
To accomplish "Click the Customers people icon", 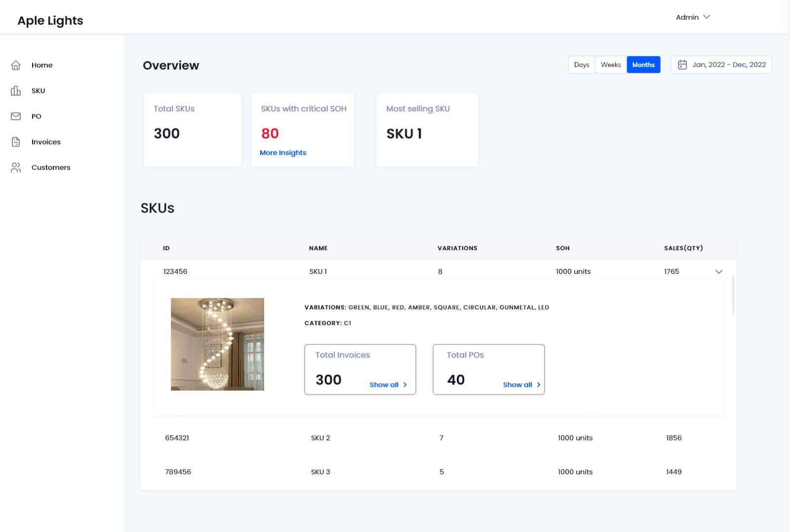I will click(16, 168).
